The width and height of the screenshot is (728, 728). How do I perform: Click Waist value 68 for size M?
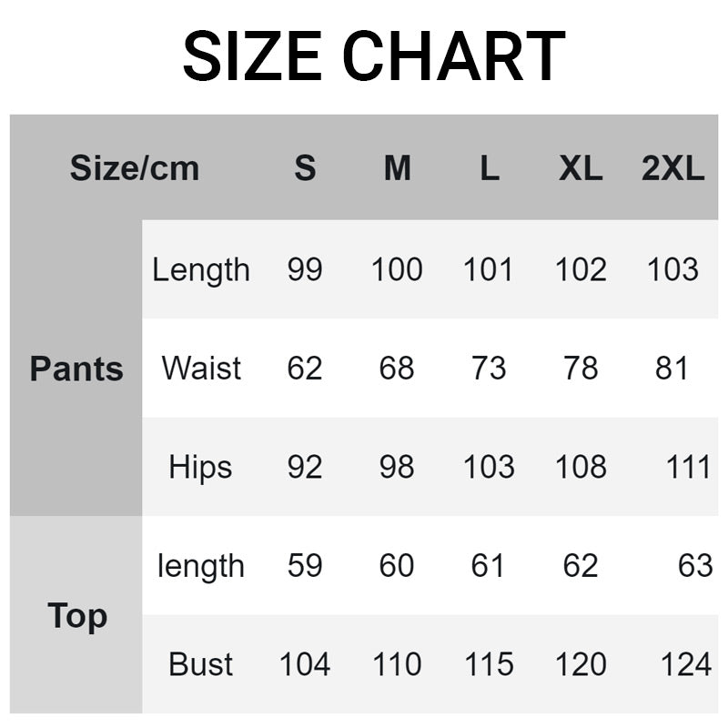tap(397, 369)
